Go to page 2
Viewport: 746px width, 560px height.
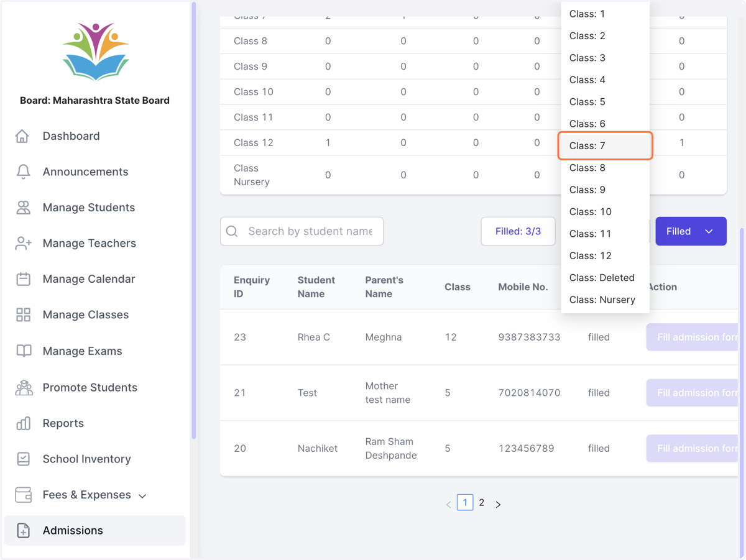(482, 502)
